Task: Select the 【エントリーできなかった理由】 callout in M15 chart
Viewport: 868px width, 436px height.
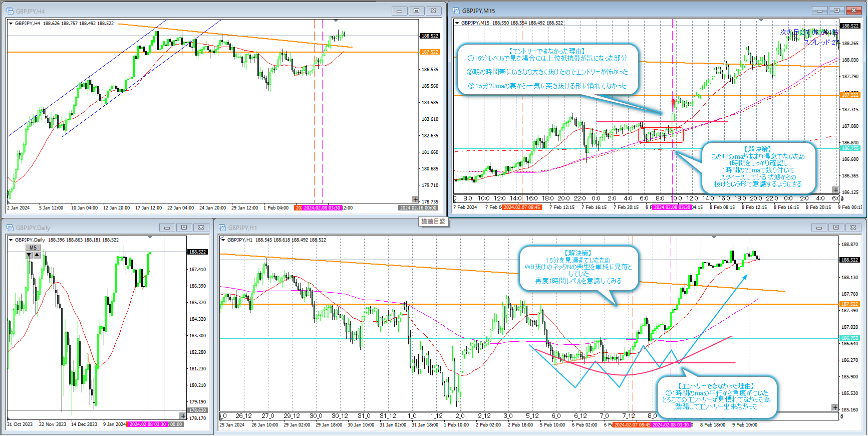Action: [x=547, y=69]
